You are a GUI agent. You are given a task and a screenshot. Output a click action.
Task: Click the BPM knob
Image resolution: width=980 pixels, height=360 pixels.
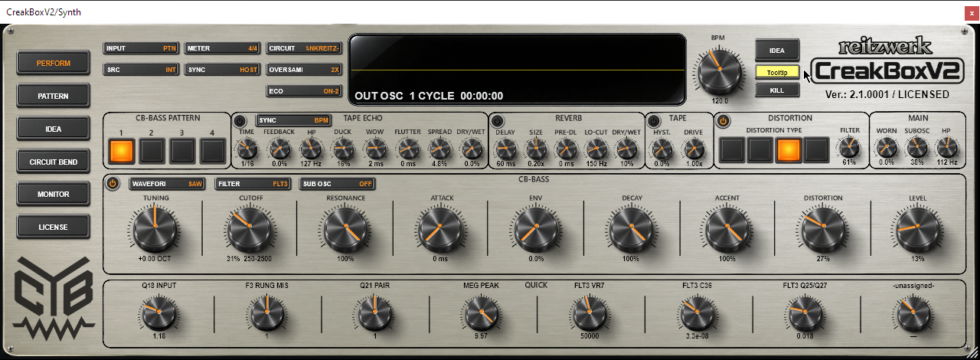[720, 71]
